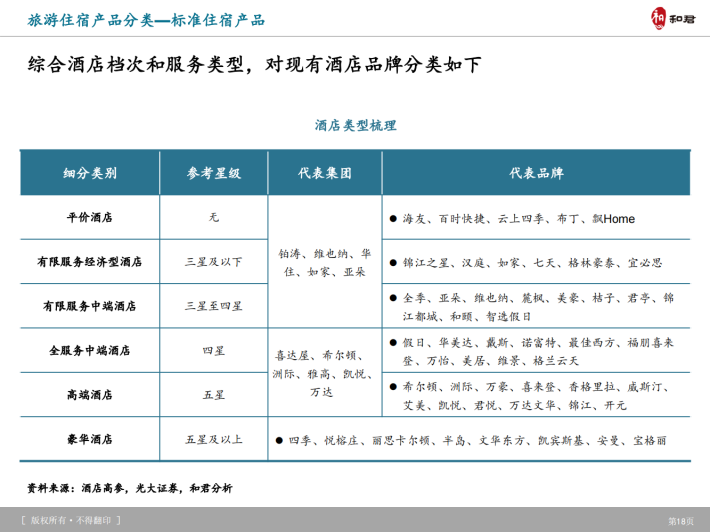Select the row label 平价酒店
Screen dimensions: 710x532
coord(90,217)
